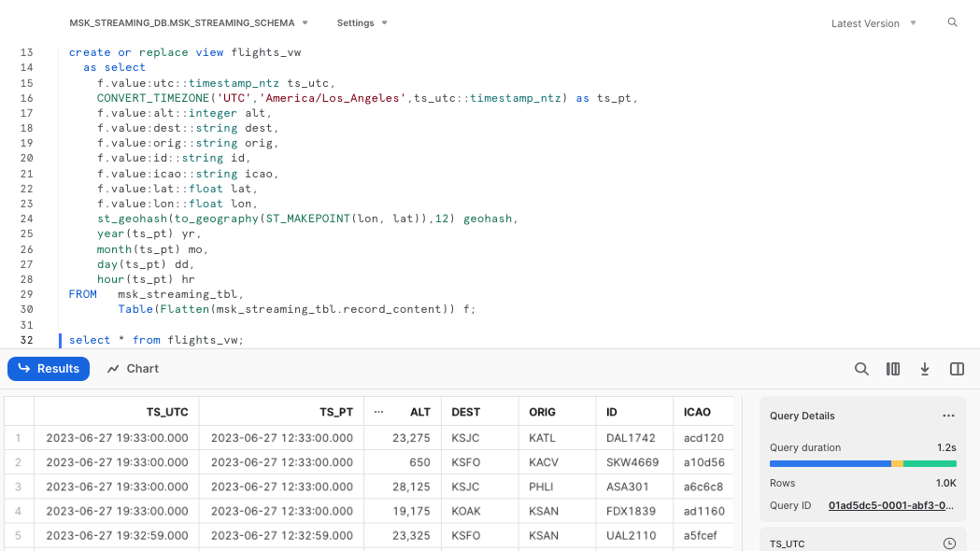Switch to the Chart tab
980x551 pixels.
(x=133, y=369)
